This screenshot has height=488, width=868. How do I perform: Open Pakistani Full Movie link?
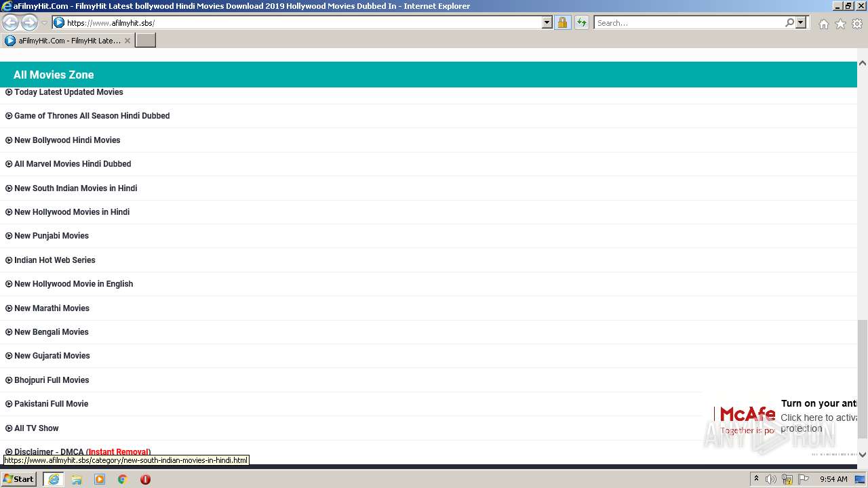pyautogui.click(x=52, y=404)
